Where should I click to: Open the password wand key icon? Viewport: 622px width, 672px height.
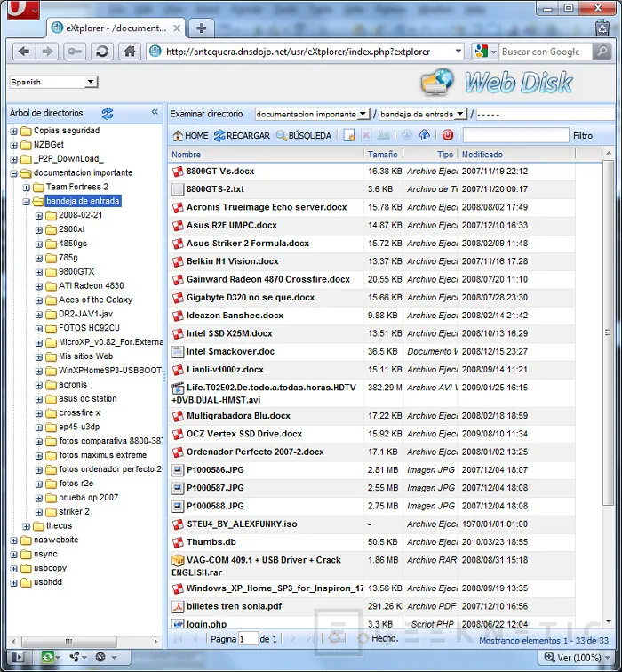75,52
